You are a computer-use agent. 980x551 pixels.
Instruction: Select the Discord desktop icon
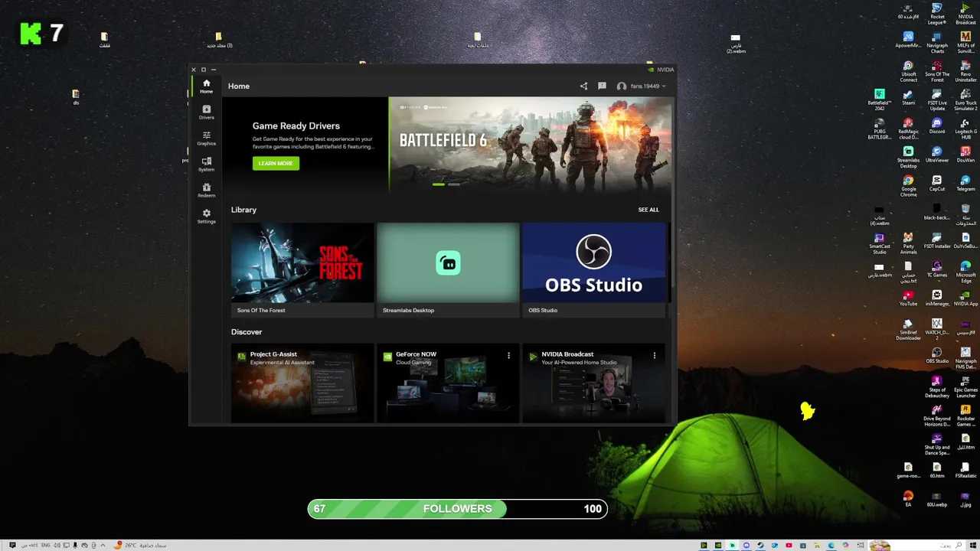(937, 126)
